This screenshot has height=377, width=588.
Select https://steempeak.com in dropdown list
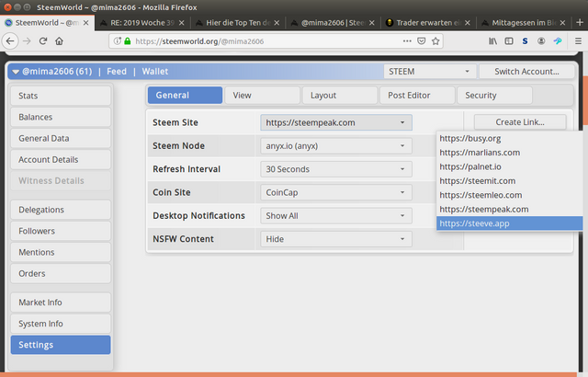(x=509, y=210)
